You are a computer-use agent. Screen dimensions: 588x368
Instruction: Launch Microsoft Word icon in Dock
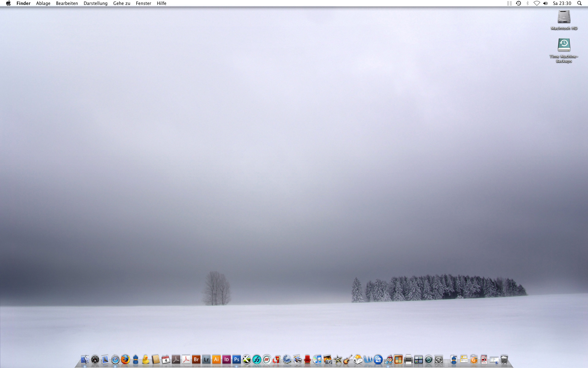point(368,359)
